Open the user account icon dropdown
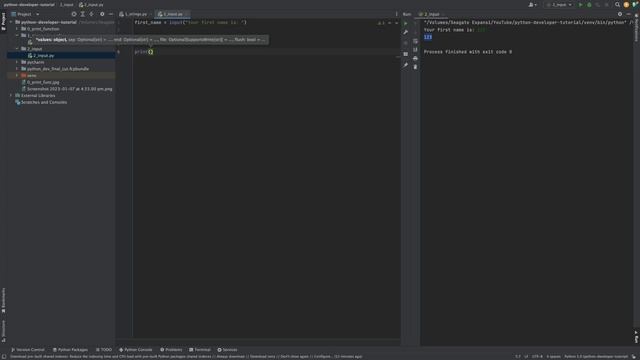 532,5
